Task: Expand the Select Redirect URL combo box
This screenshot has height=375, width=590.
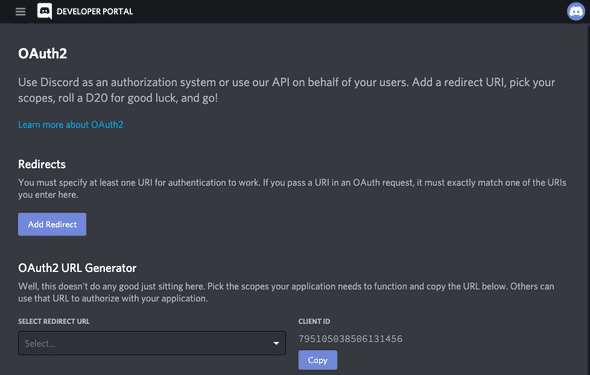Action: coord(152,343)
